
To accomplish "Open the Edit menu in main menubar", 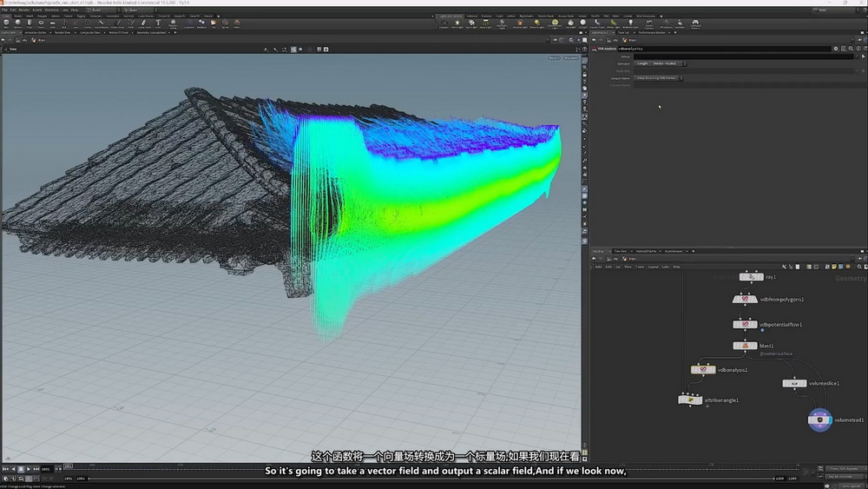I will [13, 10].
